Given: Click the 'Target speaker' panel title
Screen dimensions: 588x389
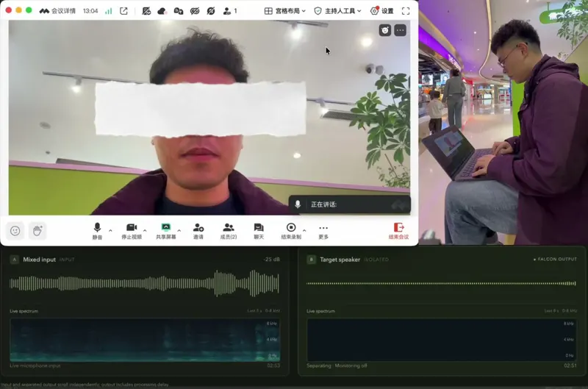Looking at the screenshot, I should coord(340,259).
